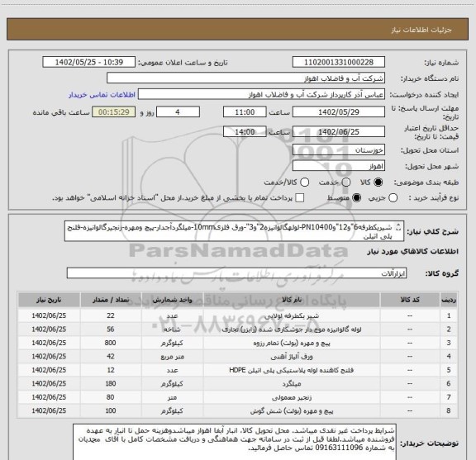
Task: Click the ردیف column header
Action: (449, 300)
